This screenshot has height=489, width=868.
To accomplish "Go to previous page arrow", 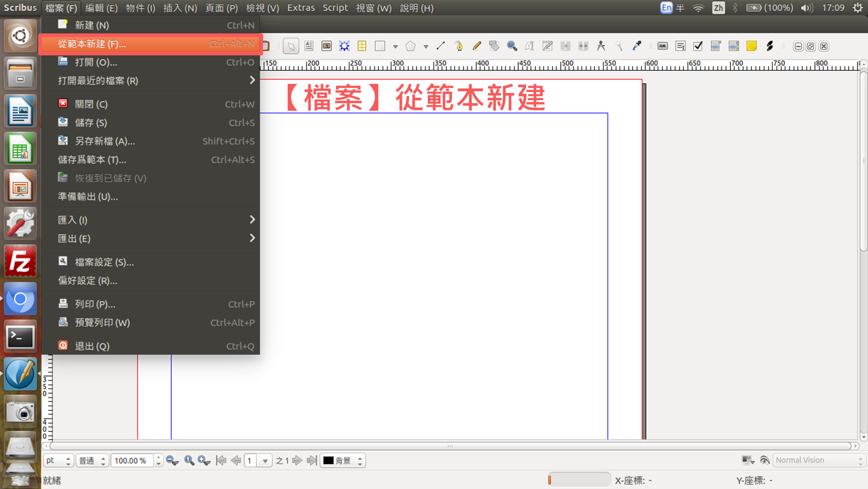I will (236, 460).
